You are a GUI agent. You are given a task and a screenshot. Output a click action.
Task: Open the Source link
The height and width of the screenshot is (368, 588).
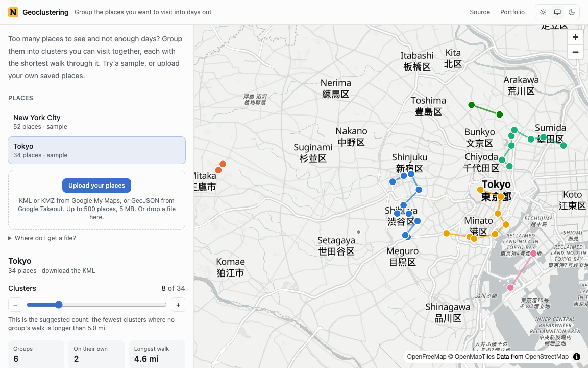(x=480, y=12)
